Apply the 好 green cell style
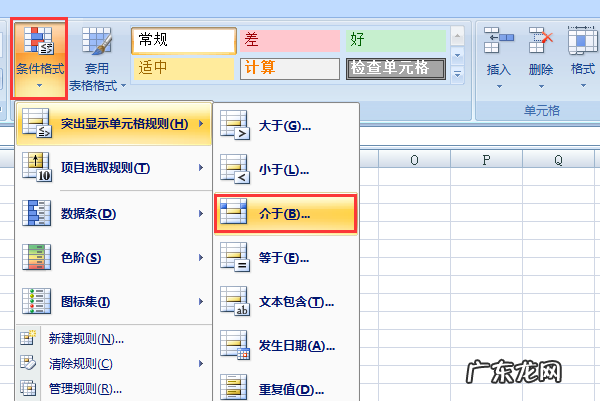This screenshot has height=401, width=600. (x=394, y=40)
